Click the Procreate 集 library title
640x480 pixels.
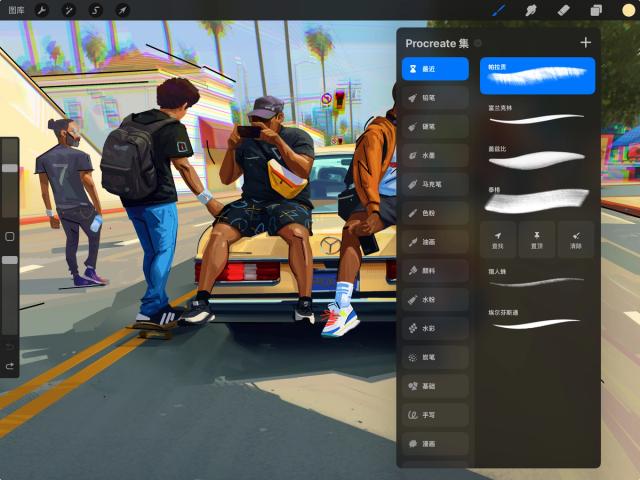click(x=437, y=43)
